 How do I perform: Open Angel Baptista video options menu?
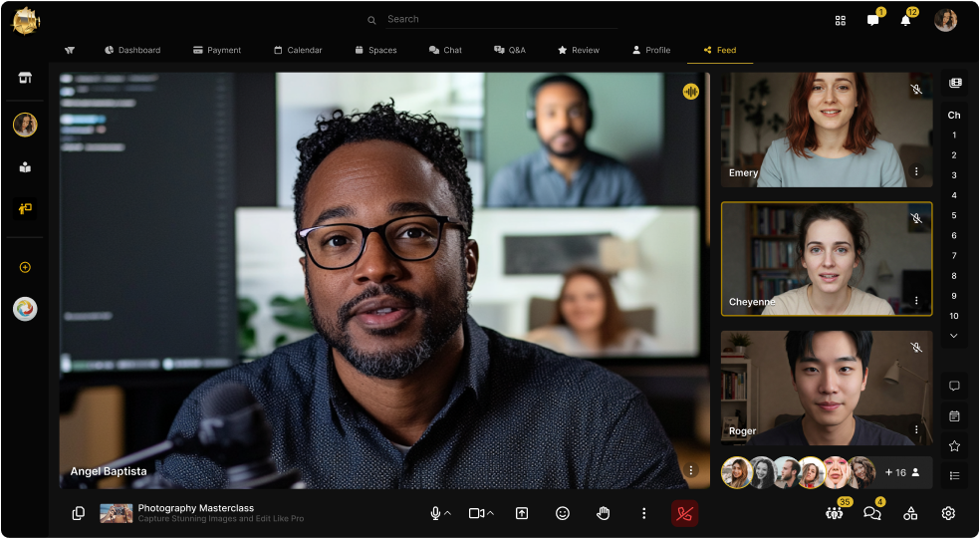(690, 470)
